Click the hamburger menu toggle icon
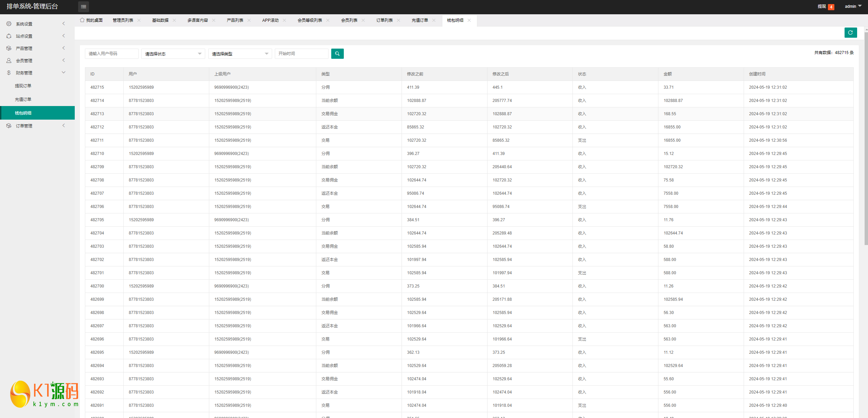The width and height of the screenshot is (868, 418). coord(83,6)
